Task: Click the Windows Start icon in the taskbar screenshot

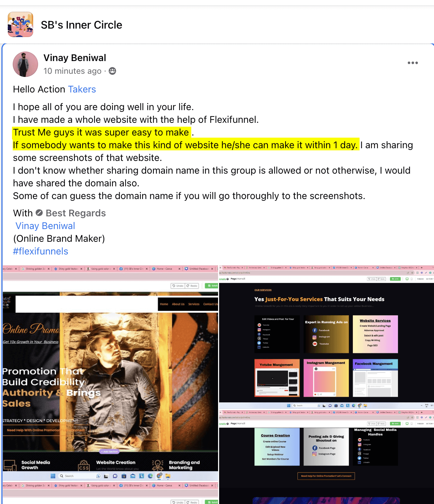Action: (x=53, y=476)
